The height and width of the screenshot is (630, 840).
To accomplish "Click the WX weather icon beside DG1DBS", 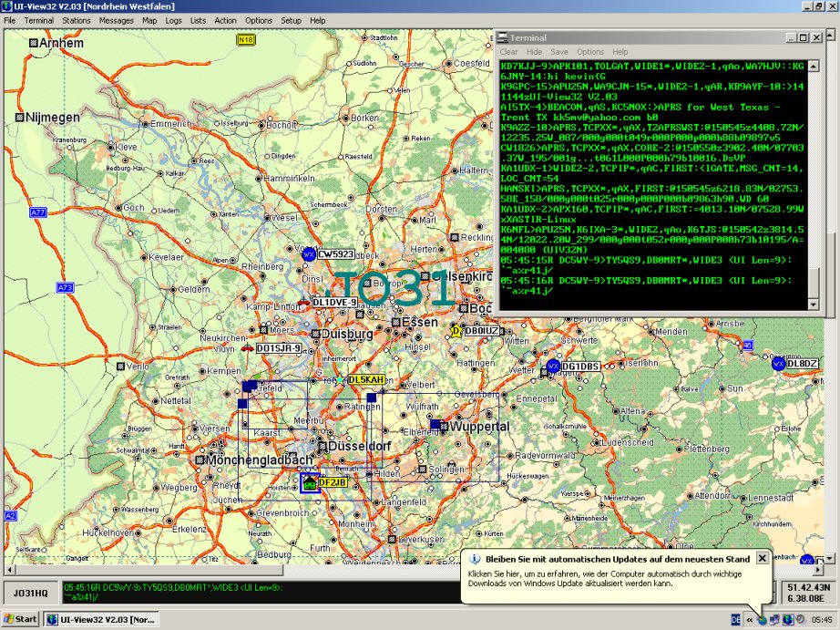I will point(553,367).
